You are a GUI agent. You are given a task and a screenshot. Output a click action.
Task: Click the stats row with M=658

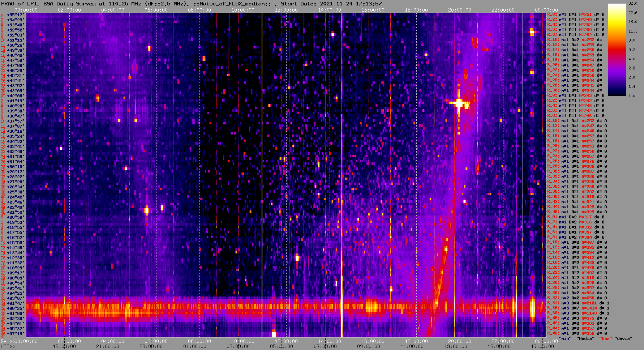click(577, 298)
